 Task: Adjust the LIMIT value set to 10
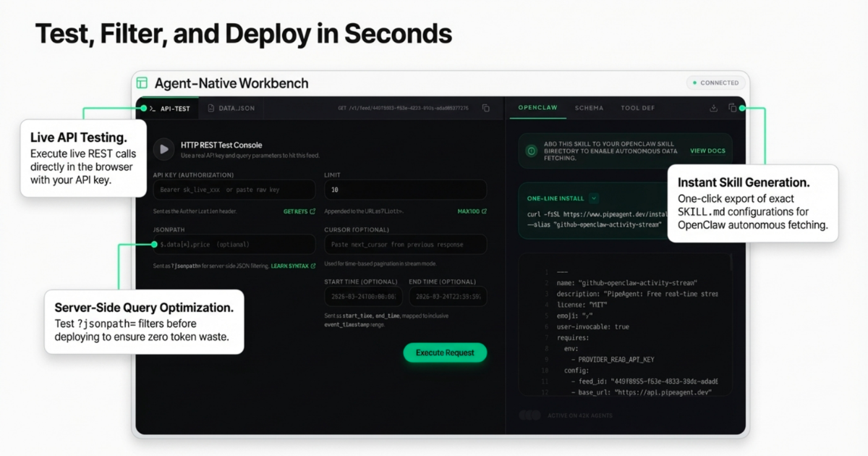click(405, 189)
